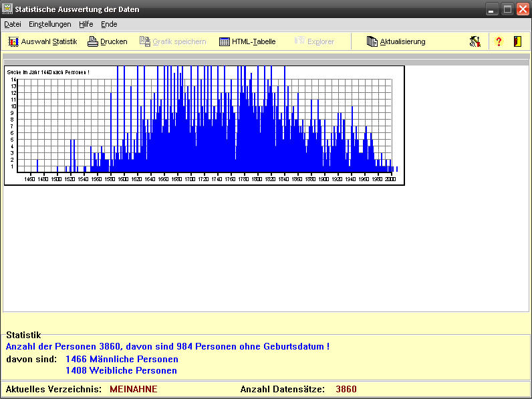Open the Datei menu
Image resolution: width=532 pixels, height=399 pixels.
tap(13, 24)
